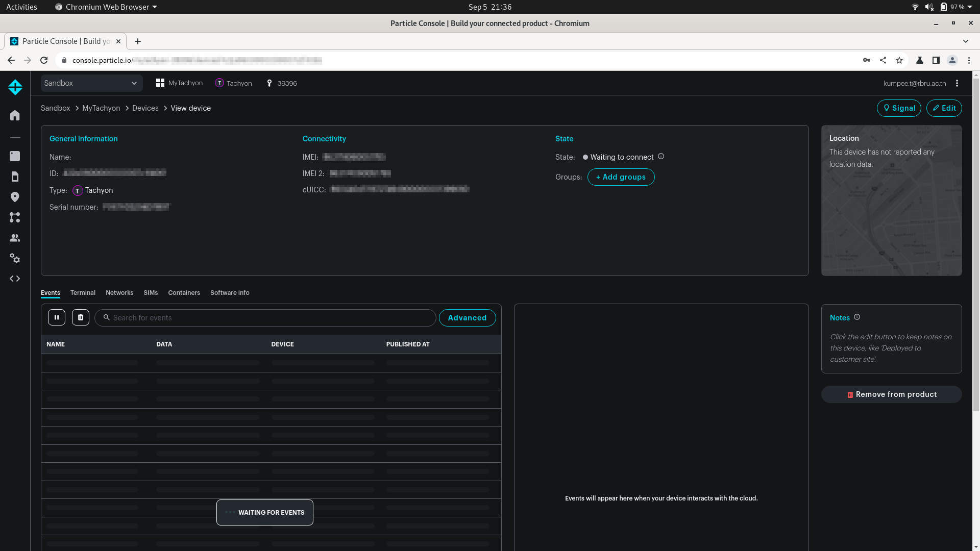980x551 pixels.
Task: Click Remove from product button
Action: (891, 394)
